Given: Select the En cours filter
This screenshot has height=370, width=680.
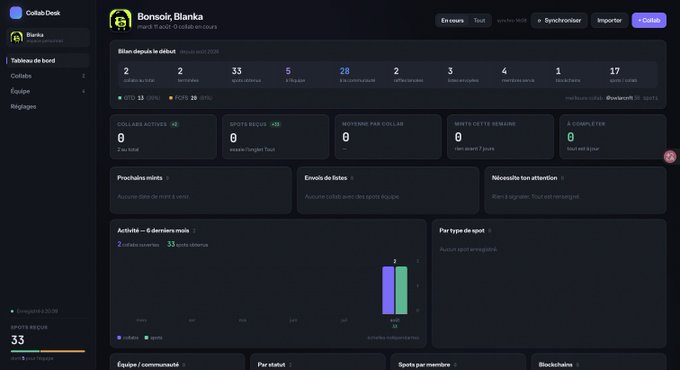Looking at the screenshot, I should [452, 20].
